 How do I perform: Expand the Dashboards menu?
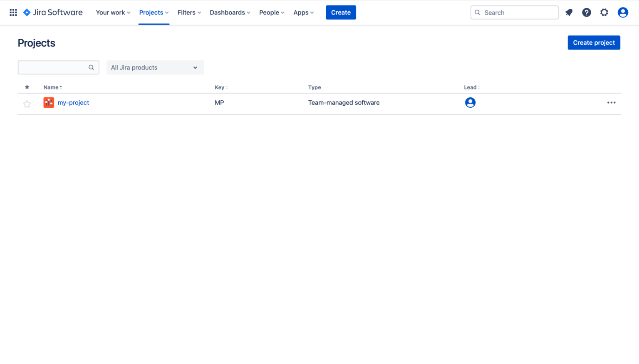coord(230,12)
